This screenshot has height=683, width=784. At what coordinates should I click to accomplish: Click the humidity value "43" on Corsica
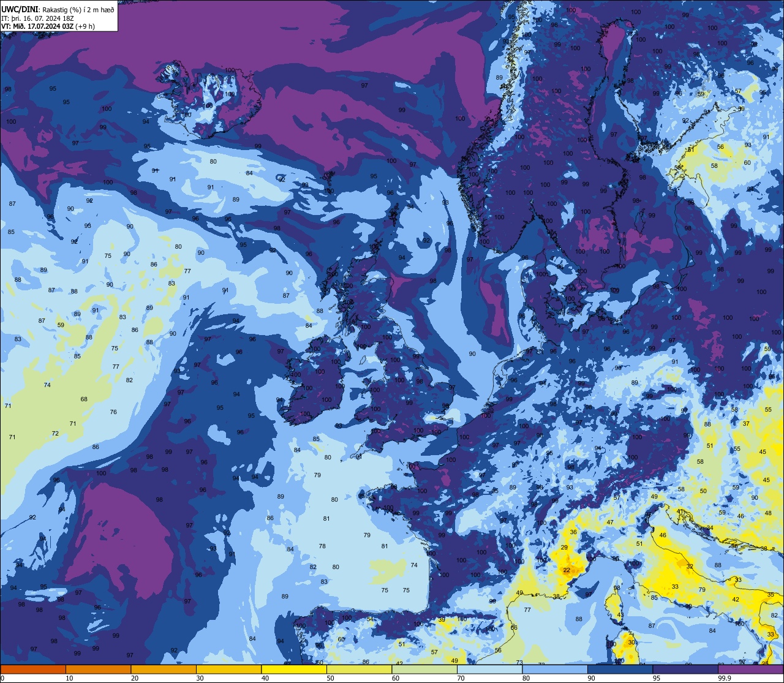click(x=620, y=615)
